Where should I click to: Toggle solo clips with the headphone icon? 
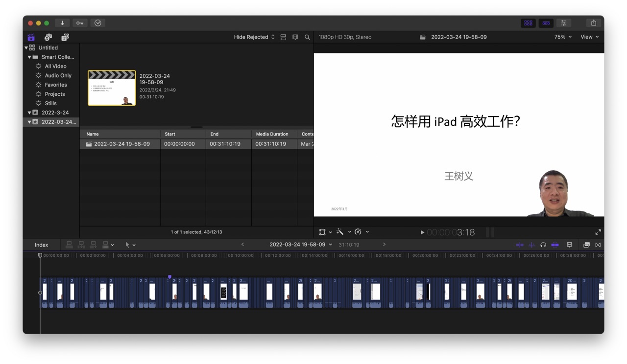click(543, 245)
